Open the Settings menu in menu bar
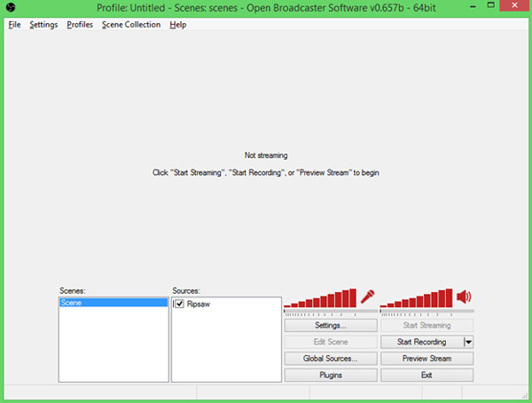This screenshot has height=403, width=532. click(x=43, y=25)
